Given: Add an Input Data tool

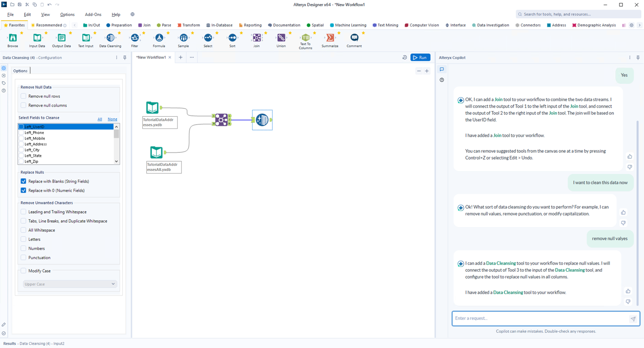Looking at the screenshot, I should point(37,40).
